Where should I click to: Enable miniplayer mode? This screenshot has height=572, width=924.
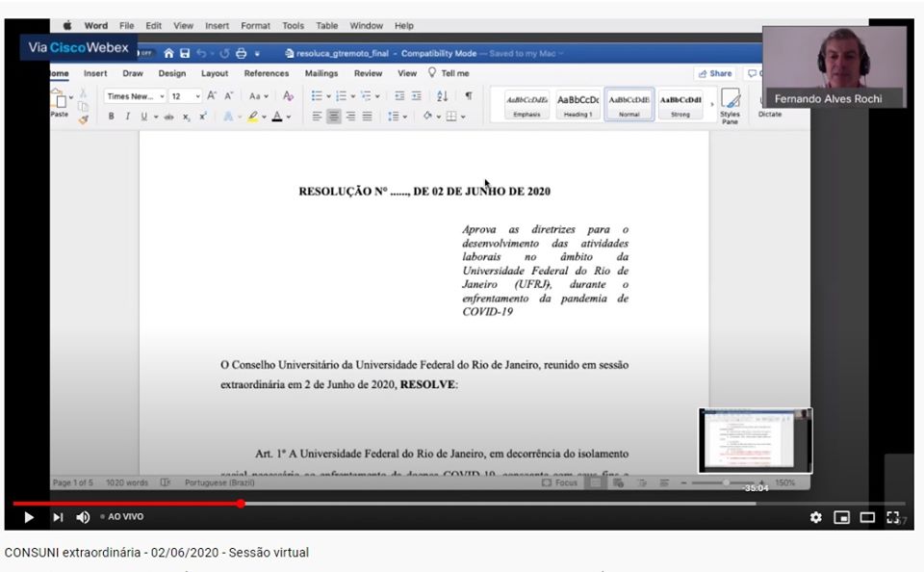[x=841, y=517]
